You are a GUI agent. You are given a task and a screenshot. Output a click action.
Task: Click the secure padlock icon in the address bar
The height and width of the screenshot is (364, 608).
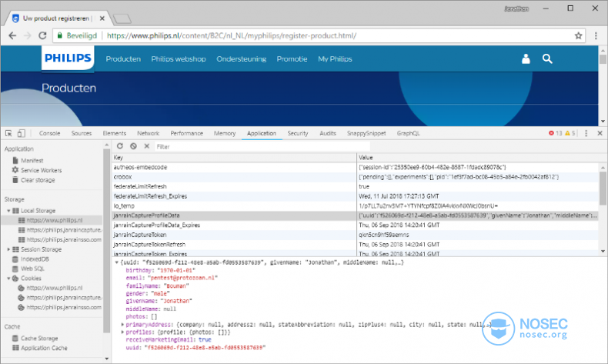click(60, 35)
